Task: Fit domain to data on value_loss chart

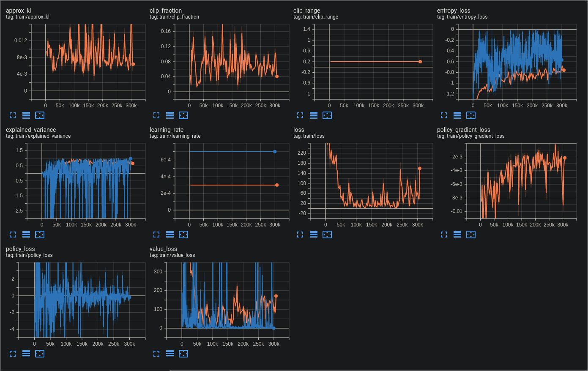Action: [183, 354]
